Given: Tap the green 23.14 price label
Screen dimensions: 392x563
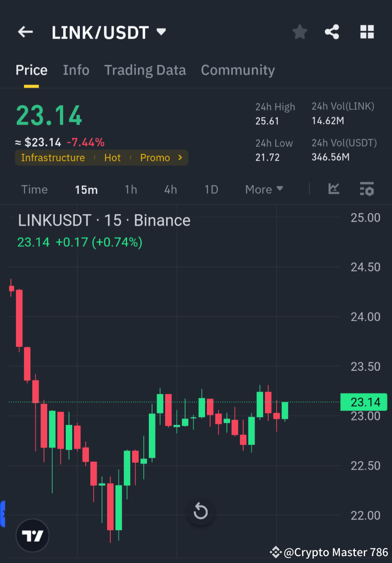Looking at the screenshot, I should click(363, 402).
